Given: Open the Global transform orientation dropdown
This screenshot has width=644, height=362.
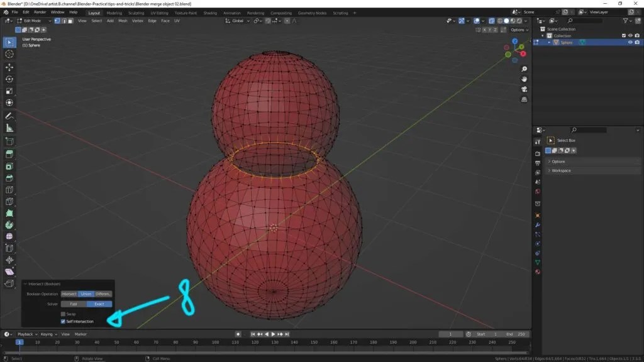Looking at the screenshot, I should point(238,21).
